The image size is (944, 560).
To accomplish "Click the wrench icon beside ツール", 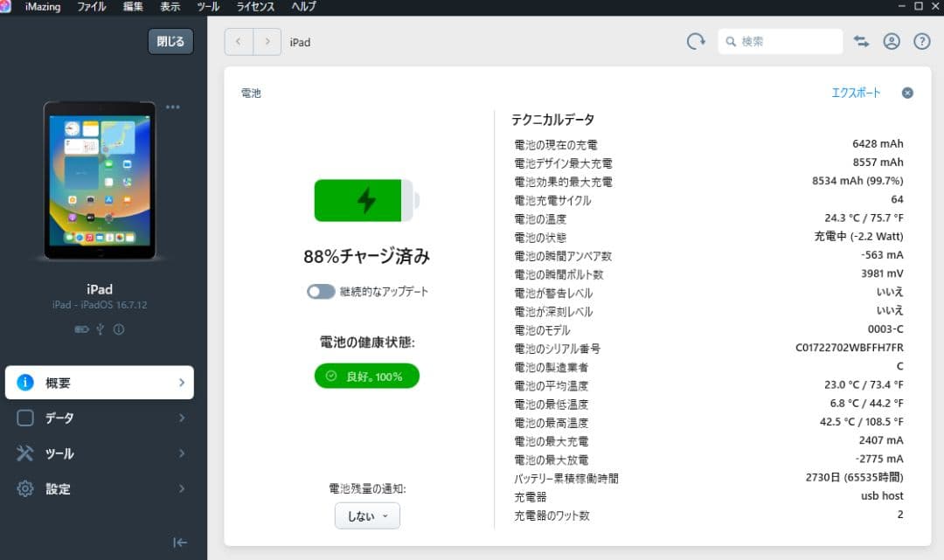I will coord(25,453).
